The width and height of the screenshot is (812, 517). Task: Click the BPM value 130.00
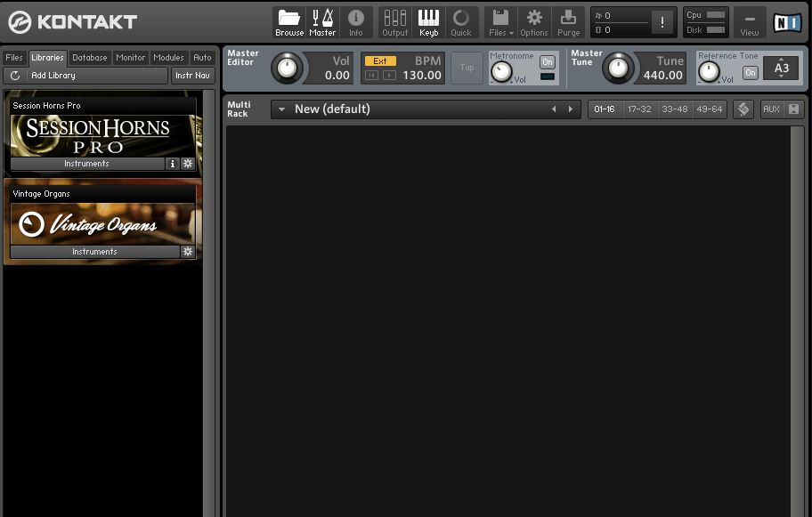pyautogui.click(x=422, y=76)
